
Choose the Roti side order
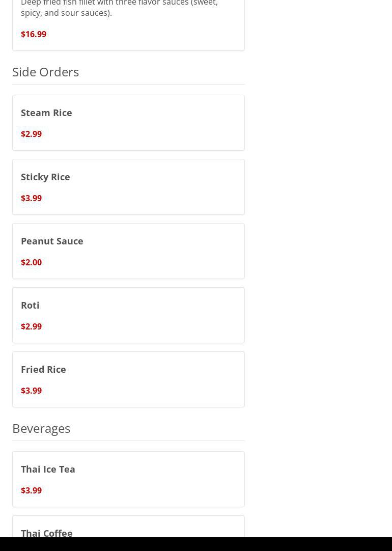point(30,305)
